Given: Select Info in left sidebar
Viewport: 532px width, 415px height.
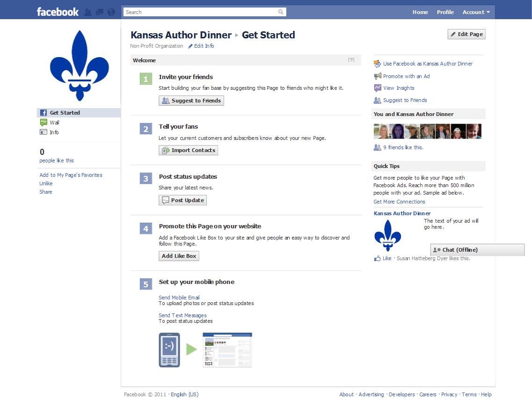Looking at the screenshot, I should [x=54, y=132].
